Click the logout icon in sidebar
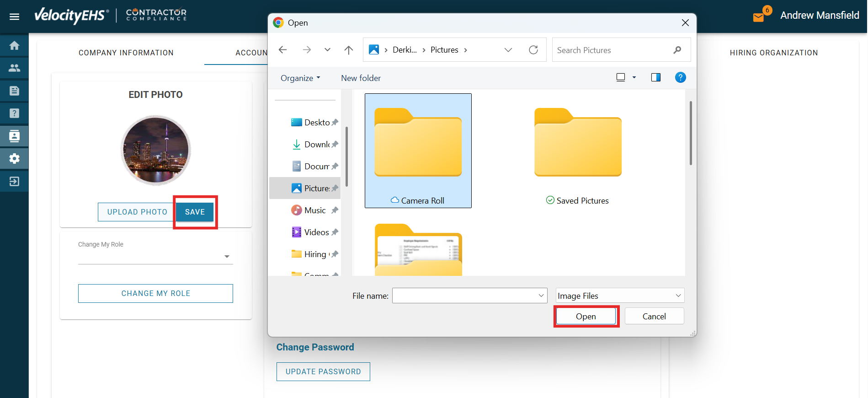 pyautogui.click(x=14, y=182)
